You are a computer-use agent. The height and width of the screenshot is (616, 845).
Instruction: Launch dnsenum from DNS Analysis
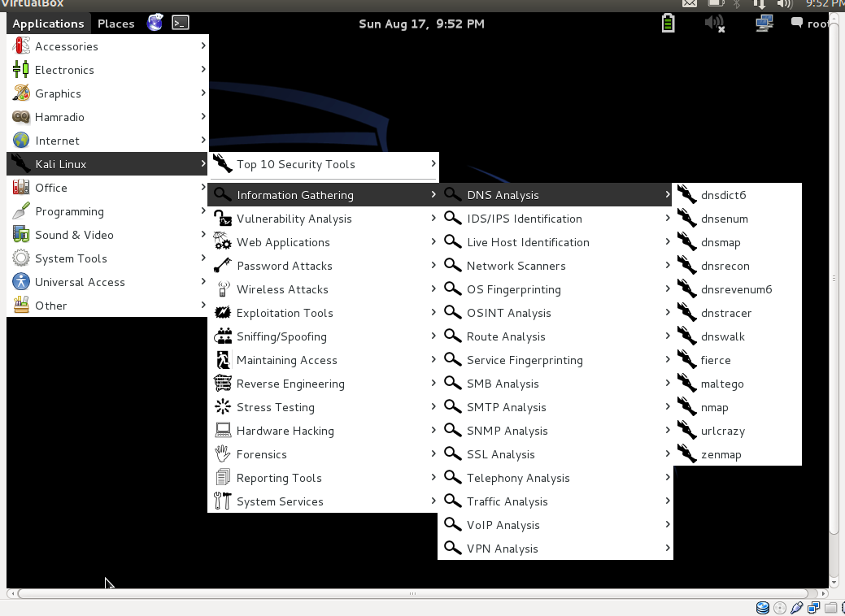point(724,219)
